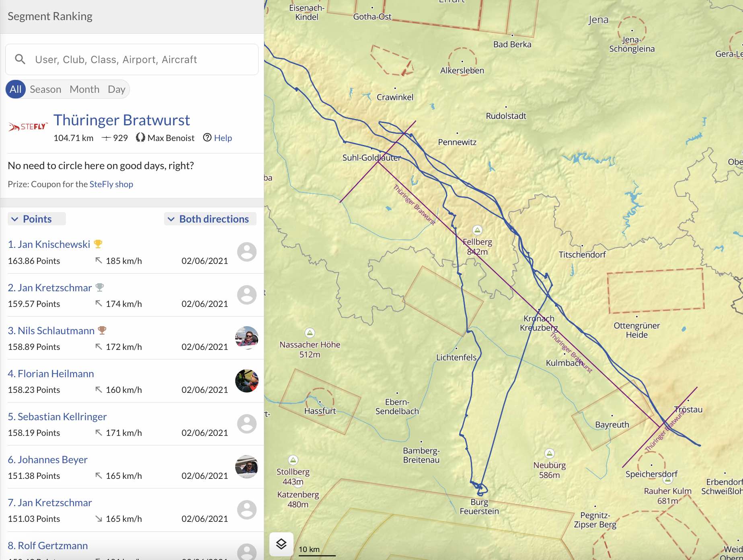Viewport: 743px width, 560px height.
Task: Click the Thüringer Bratwurst segment title
Action: point(121,120)
